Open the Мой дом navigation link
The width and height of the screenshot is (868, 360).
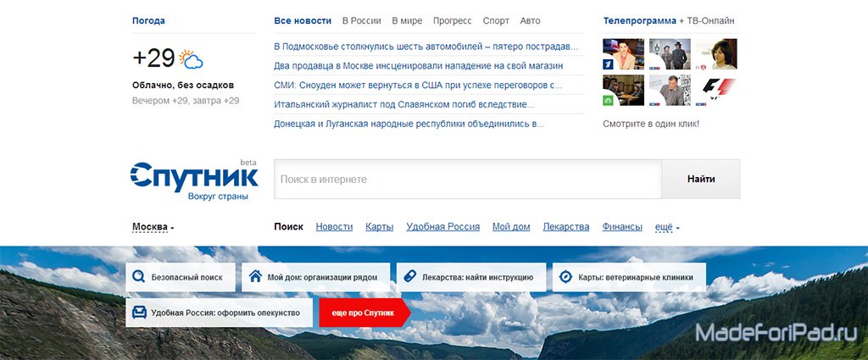(511, 227)
